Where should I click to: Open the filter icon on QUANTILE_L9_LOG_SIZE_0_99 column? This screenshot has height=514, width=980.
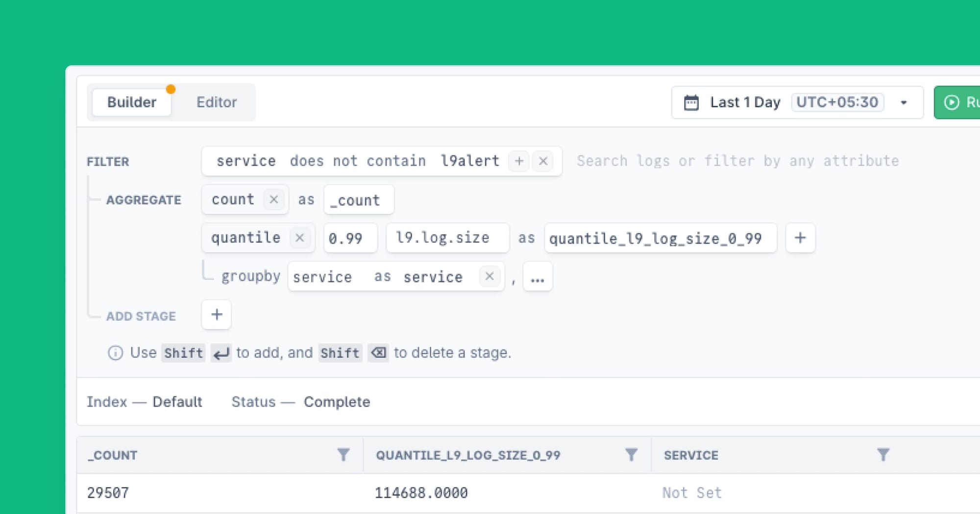click(x=631, y=455)
